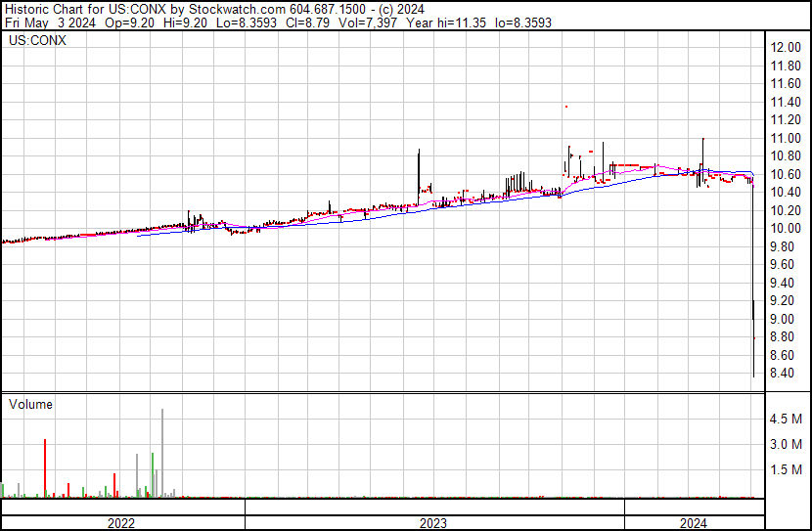Screen dimensions: 812x531
Task: Click the isolated red dot near 11.35
Action: click(566, 107)
